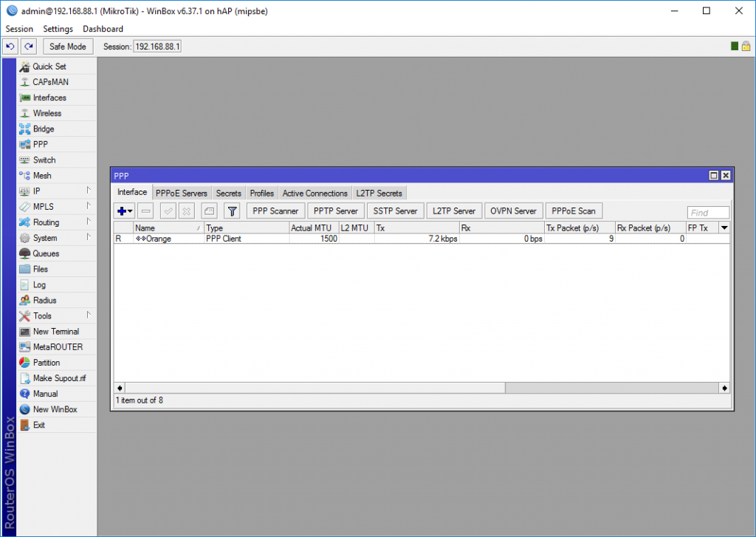756x537 pixels.
Task: Open Wireless from the sidebar
Action: point(47,113)
